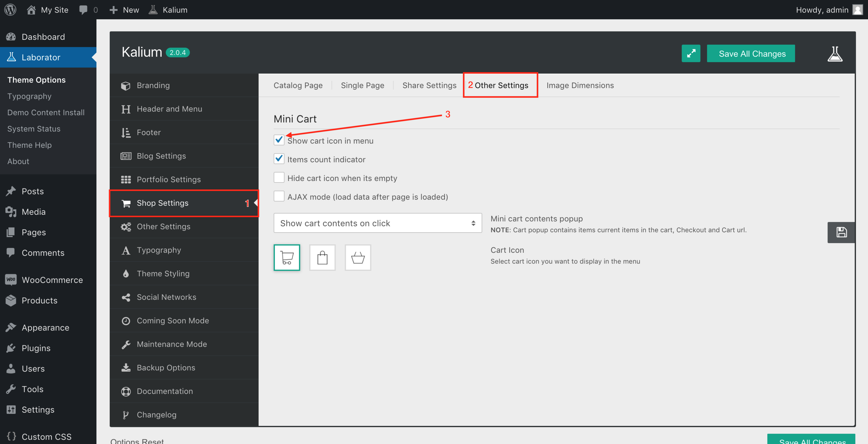Image resolution: width=868 pixels, height=444 pixels.
Task: Select the Other Settings tab
Action: [x=501, y=85]
